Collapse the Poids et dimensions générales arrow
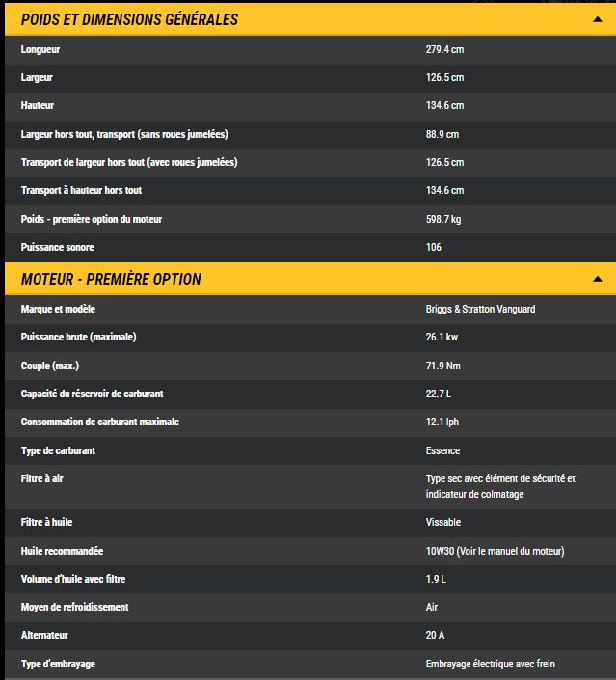616x680 pixels. (x=598, y=19)
